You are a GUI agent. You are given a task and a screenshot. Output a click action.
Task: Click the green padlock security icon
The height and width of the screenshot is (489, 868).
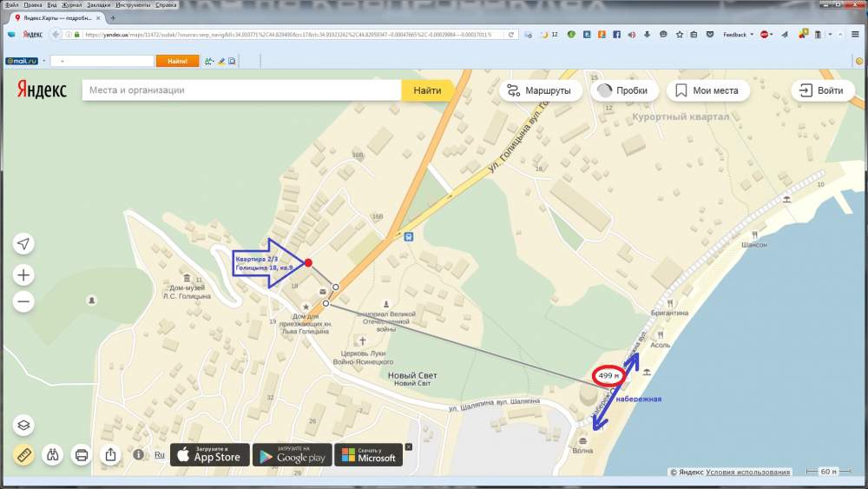pyautogui.click(x=77, y=35)
